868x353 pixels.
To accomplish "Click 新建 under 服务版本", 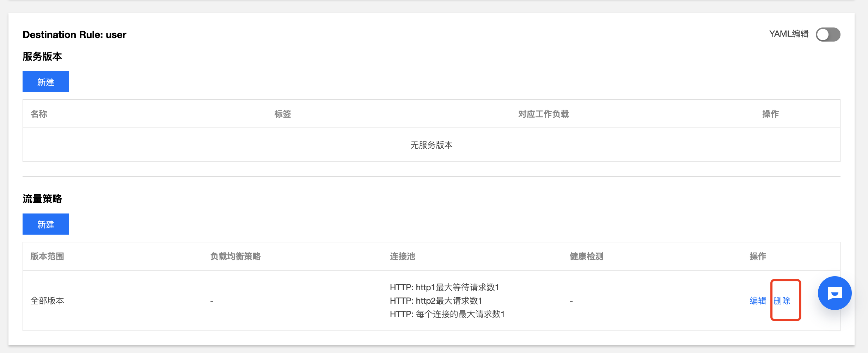I will [46, 82].
